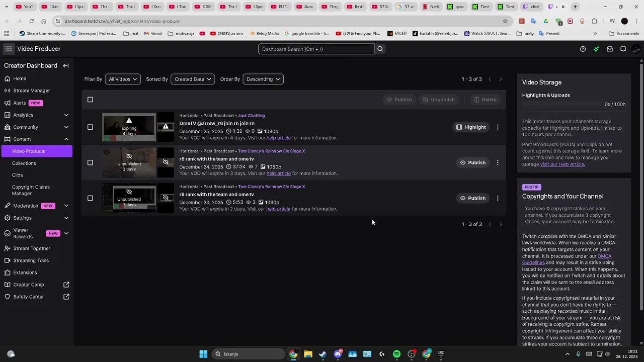
Task: Reload the page in Chrome
Action: click(31, 21)
